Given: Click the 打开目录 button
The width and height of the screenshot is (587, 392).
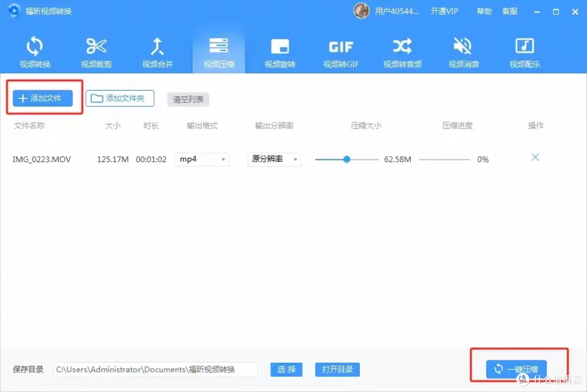Looking at the screenshot, I should [338, 370].
